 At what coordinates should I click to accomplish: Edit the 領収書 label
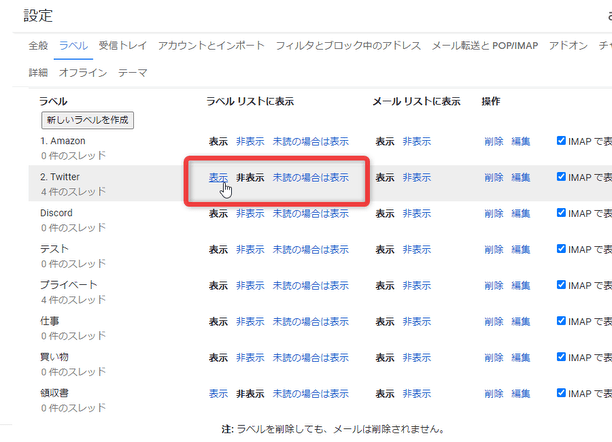(x=521, y=394)
